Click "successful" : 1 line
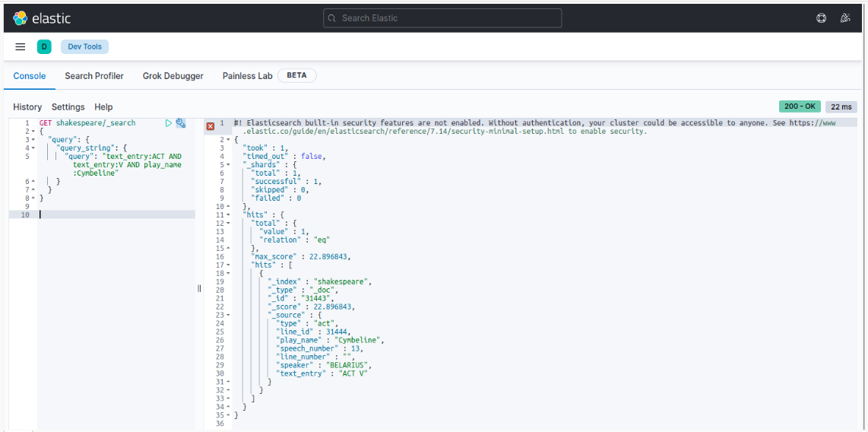This screenshot has width=868, height=432. (287, 182)
